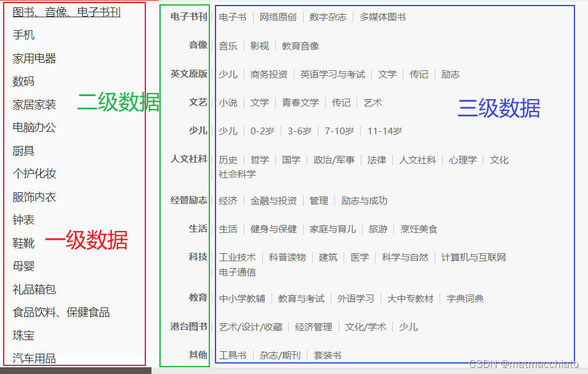Image resolution: width=588 pixels, height=374 pixels.
Task: Click the 青春文学 link
Action: [x=300, y=103]
